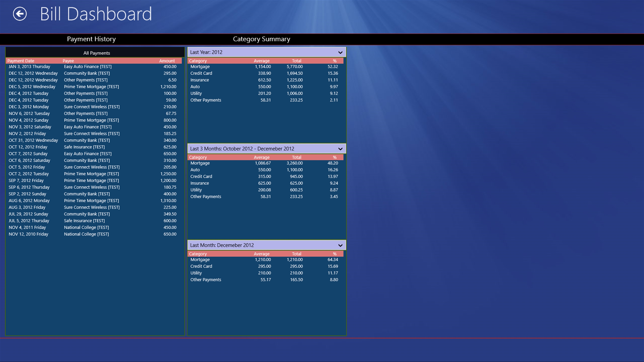Select the Category Summary section header
The height and width of the screenshot is (362, 644).
coord(261,39)
